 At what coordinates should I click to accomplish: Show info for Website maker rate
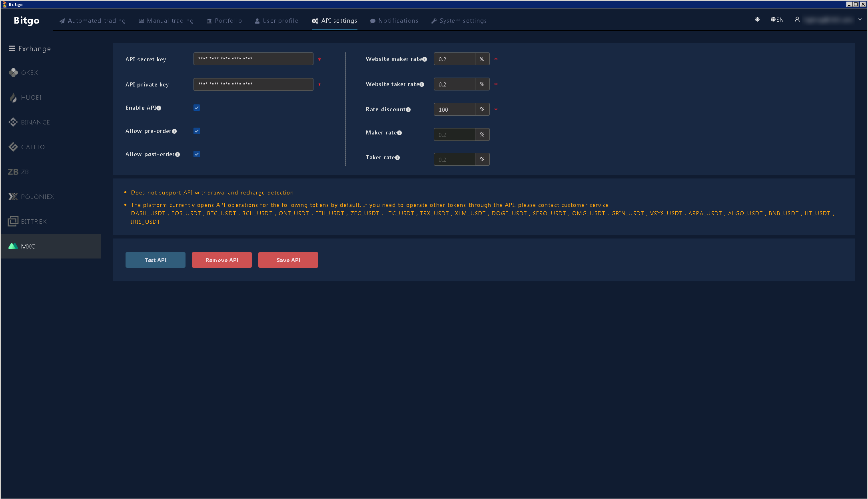[x=425, y=59]
